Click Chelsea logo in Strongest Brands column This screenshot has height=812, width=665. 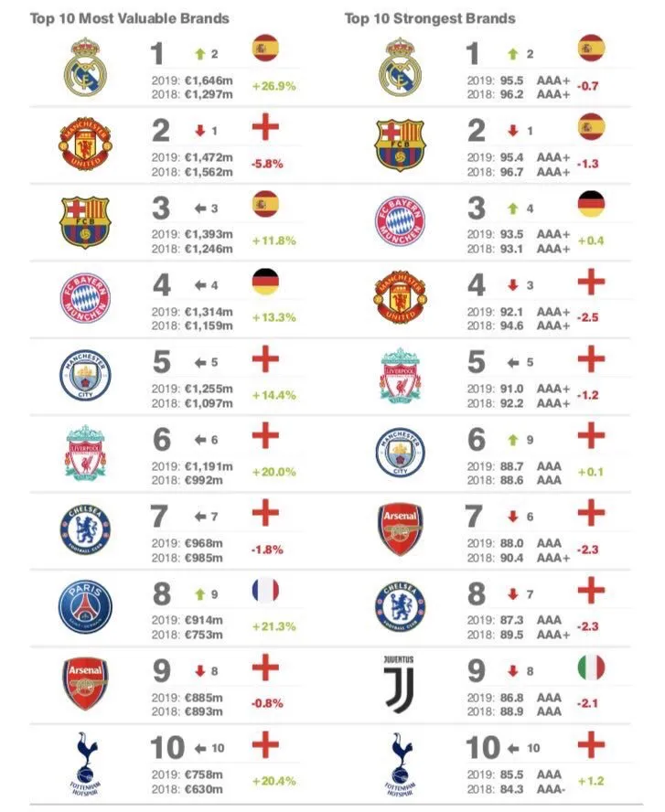pos(400,606)
